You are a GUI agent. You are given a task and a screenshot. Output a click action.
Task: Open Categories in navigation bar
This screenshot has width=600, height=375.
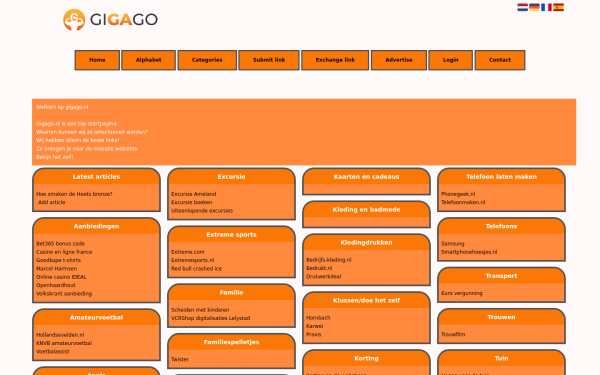207,60
